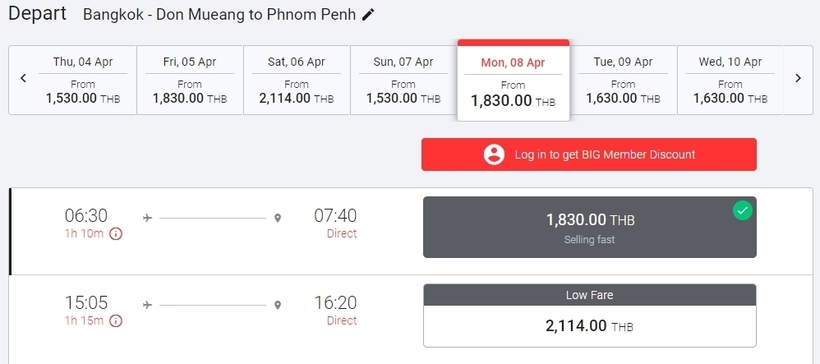Show later dates with the right arrow

(798, 78)
